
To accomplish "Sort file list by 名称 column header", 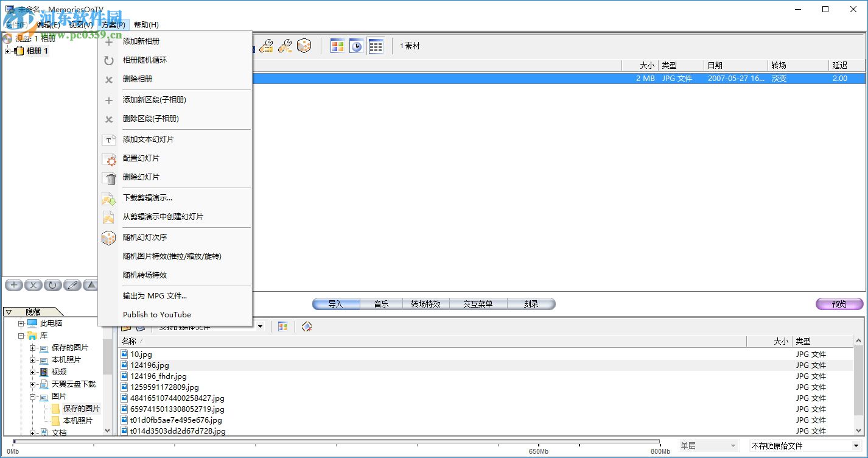I will 433,341.
